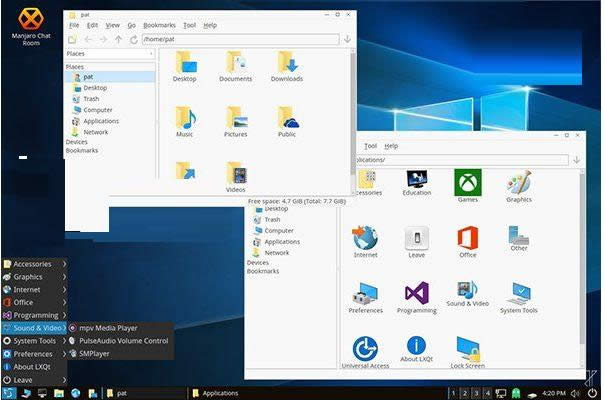Open the Games category icon
Image resolution: width=605 pixels, height=402 pixels.
point(467,184)
